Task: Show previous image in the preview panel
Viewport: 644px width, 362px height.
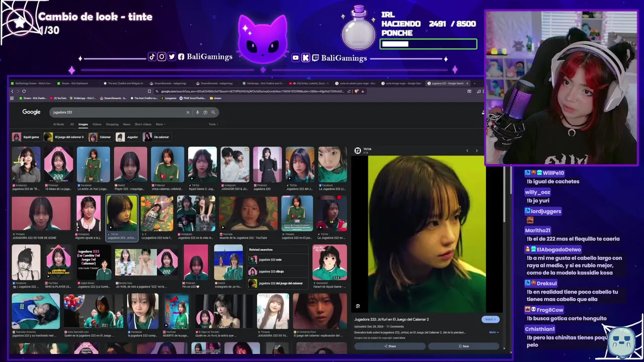Action: [467, 150]
